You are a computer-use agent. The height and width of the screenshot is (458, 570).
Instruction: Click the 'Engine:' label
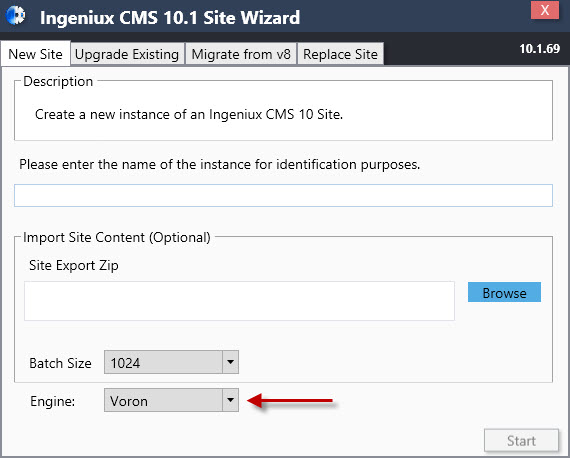[53, 401]
